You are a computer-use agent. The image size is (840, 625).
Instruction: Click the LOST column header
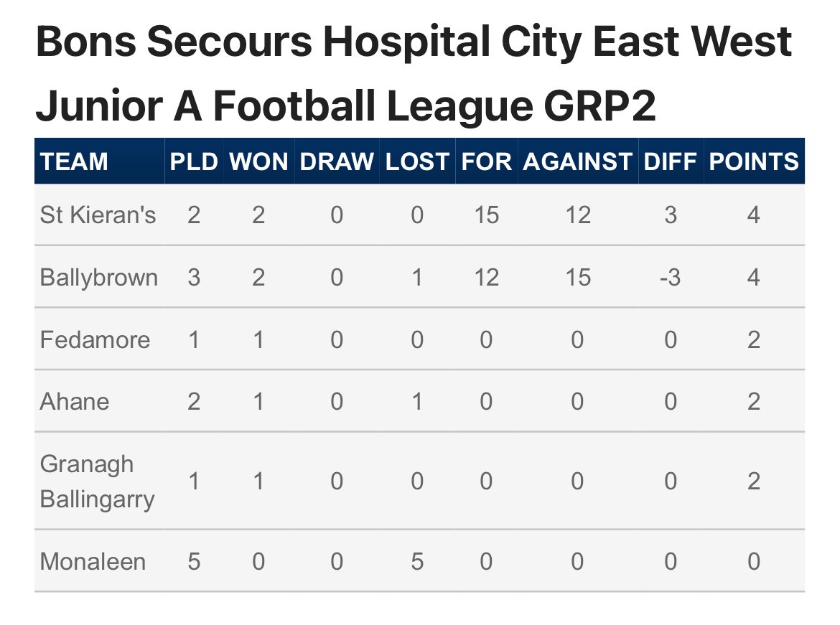click(417, 161)
